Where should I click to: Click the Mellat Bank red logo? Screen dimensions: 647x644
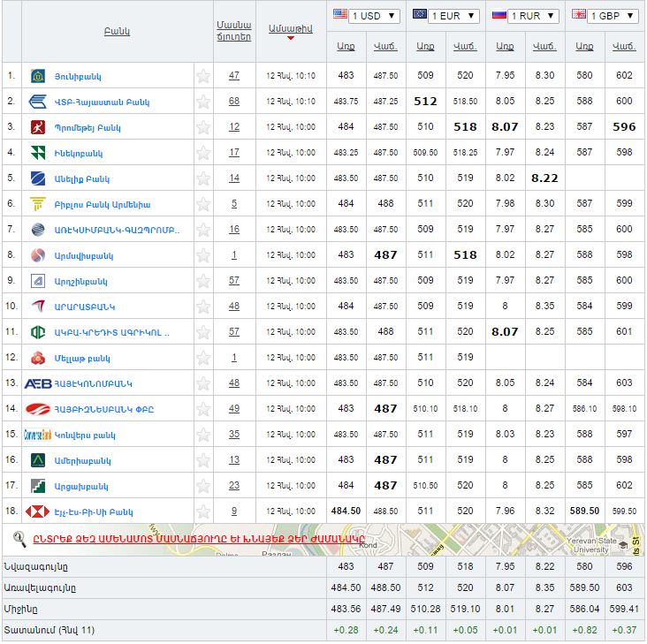pos(38,358)
